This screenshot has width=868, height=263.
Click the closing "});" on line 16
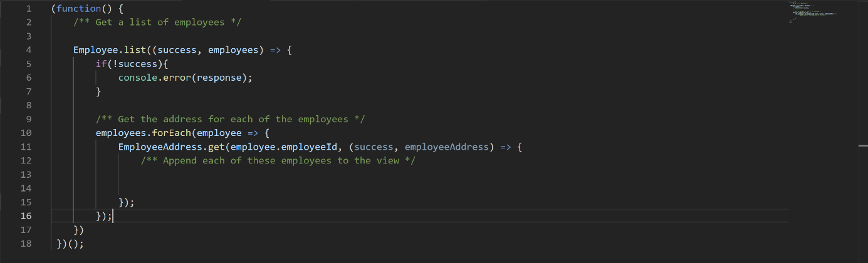(x=103, y=215)
